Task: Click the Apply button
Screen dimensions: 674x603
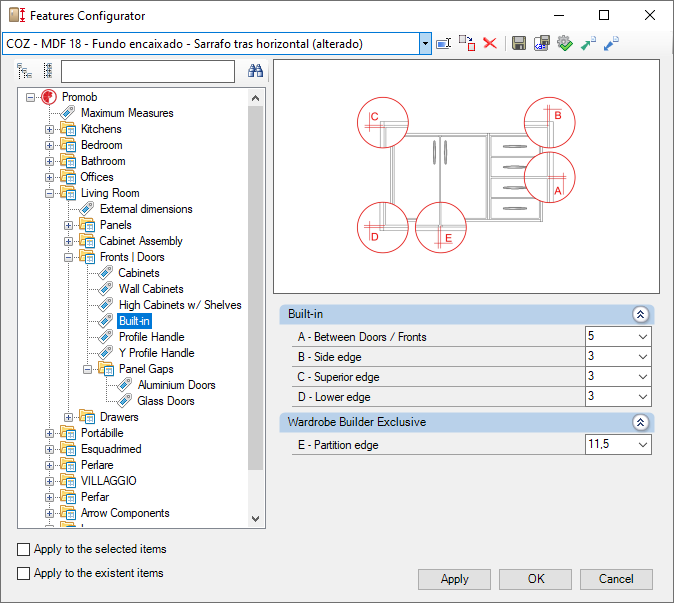Action: (x=454, y=579)
